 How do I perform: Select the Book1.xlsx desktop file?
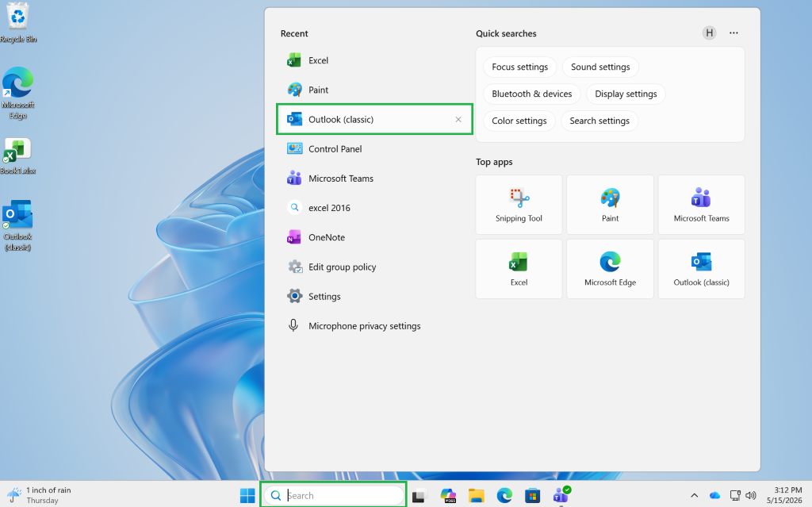click(18, 156)
